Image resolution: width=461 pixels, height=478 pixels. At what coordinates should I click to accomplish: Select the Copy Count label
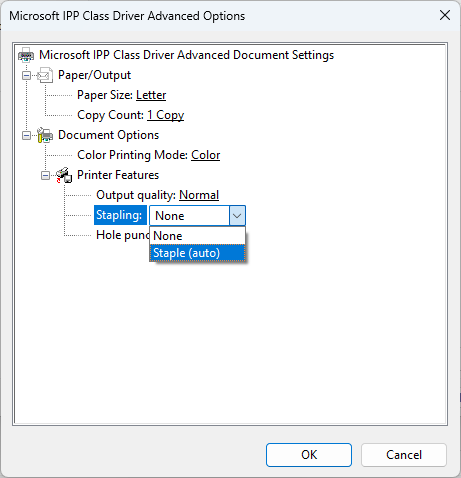pyautogui.click(x=111, y=115)
